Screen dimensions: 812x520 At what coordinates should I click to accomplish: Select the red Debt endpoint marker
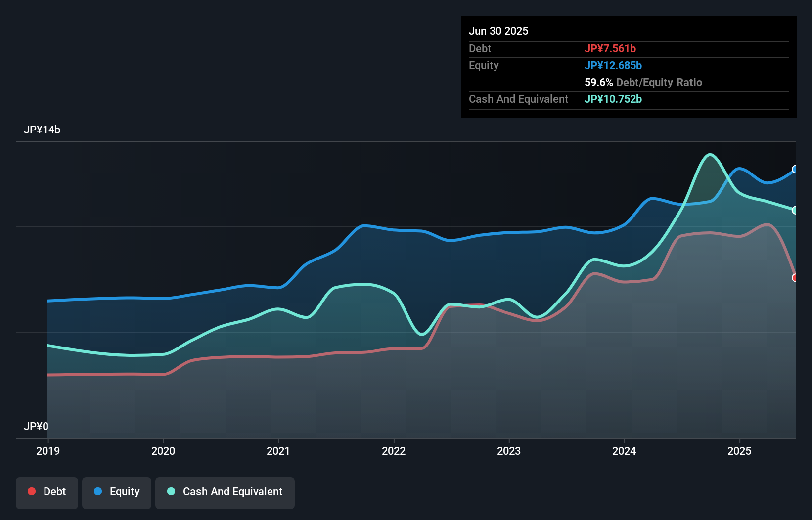click(795, 278)
